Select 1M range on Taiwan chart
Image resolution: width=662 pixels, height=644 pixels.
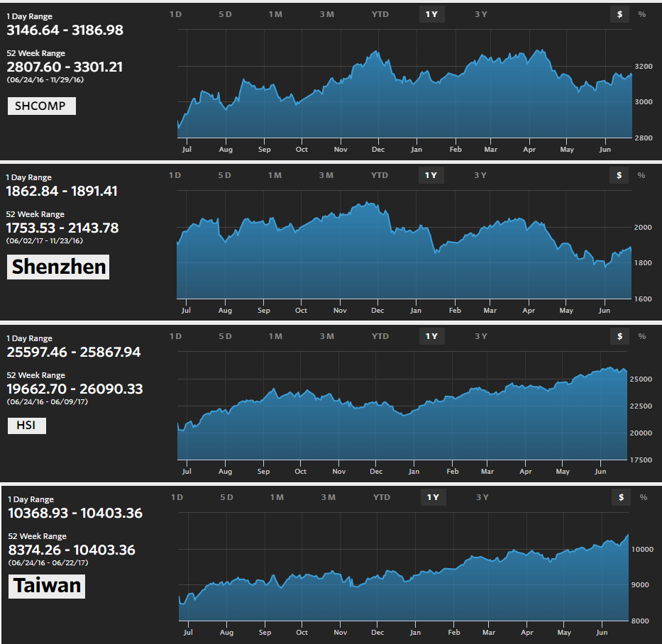coord(277,497)
